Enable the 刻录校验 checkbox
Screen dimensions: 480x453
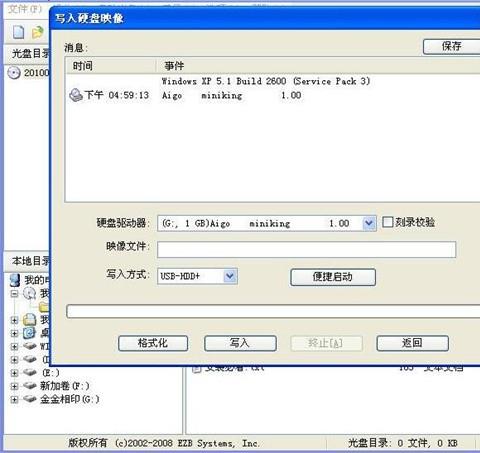point(387,222)
